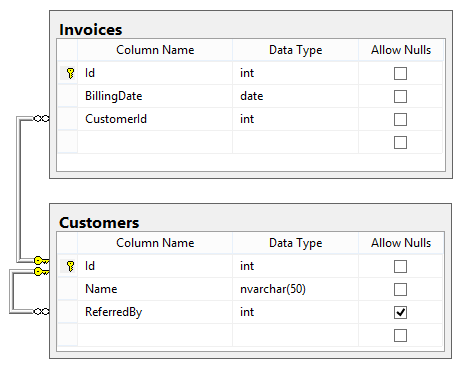
Task: Click the primary key icon beside Invoices Id
Action: coord(70,73)
